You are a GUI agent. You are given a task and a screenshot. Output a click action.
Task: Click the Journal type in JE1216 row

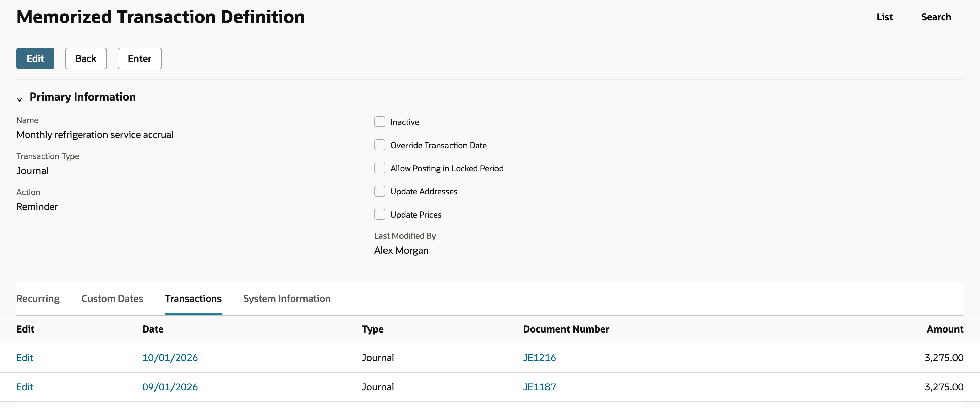pyautogui.click(x=378, y=358)
